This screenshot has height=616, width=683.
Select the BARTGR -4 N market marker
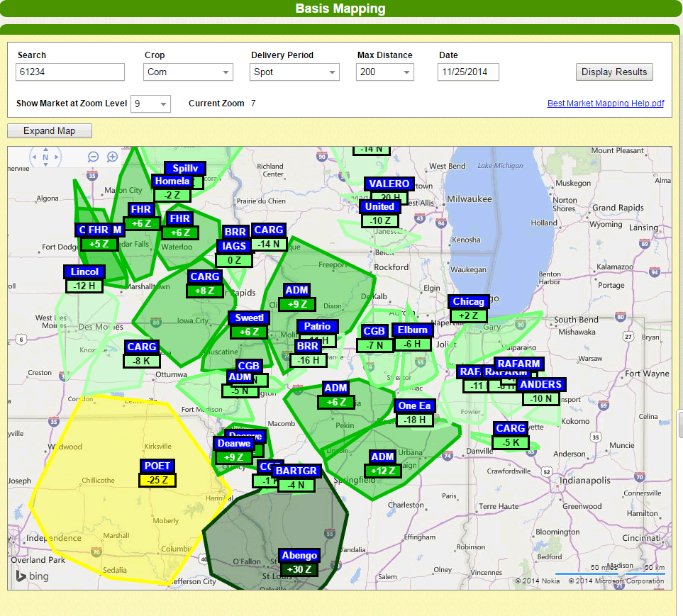click(296, 478)
